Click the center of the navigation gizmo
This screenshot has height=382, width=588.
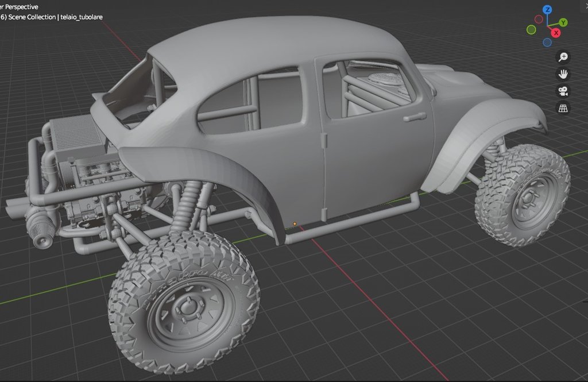click(547, 26)
